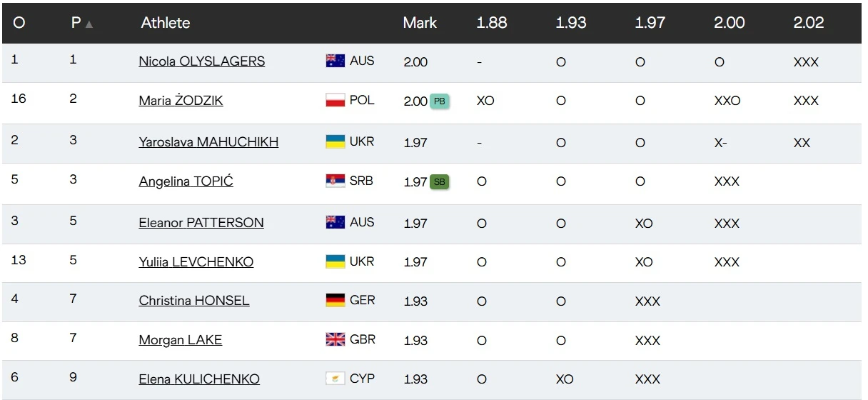The height and width of the screenshot is (400, 868).
Task: Click the Germany flag icon
Action: tap(335, 300)
